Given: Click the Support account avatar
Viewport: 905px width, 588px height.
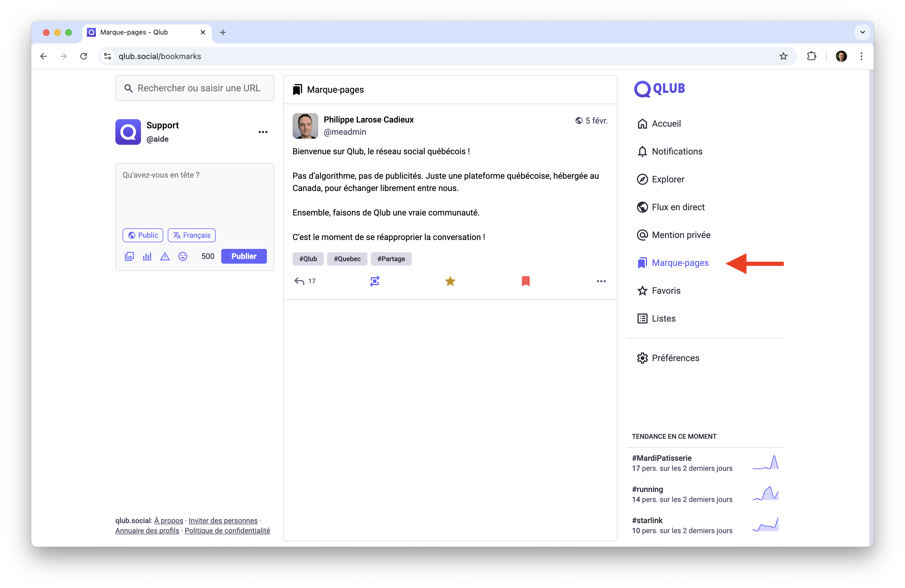Looking at the screenshot, I should point(128,132).
